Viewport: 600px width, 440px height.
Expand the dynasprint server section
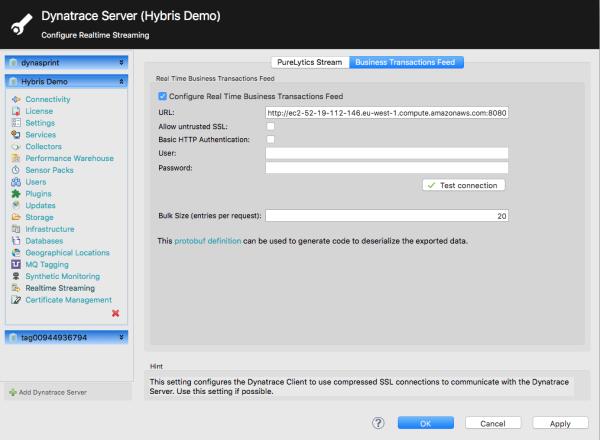[x=121, y=62]
